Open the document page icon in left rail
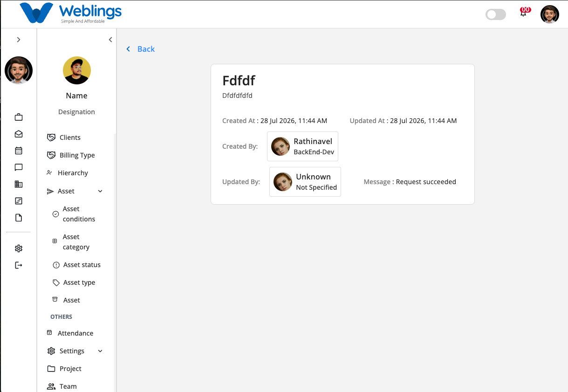Screen dimensions: 568x392 point(19,218)
